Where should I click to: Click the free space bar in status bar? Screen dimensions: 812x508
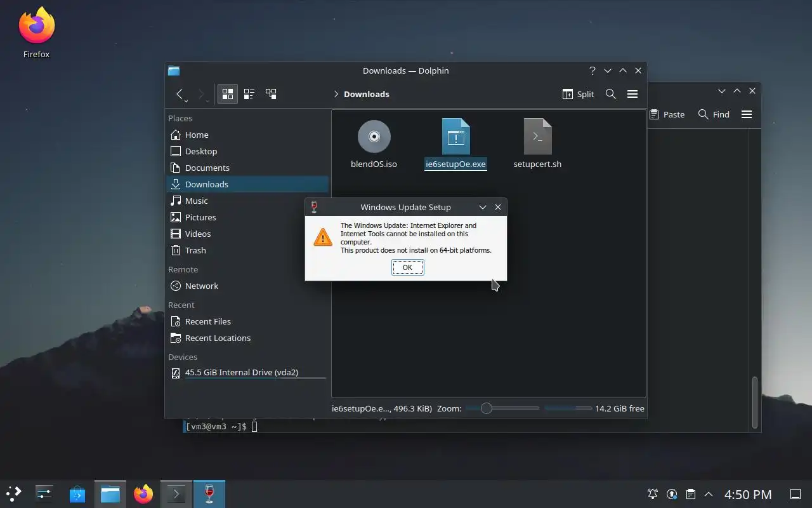(x=568, y=408)
